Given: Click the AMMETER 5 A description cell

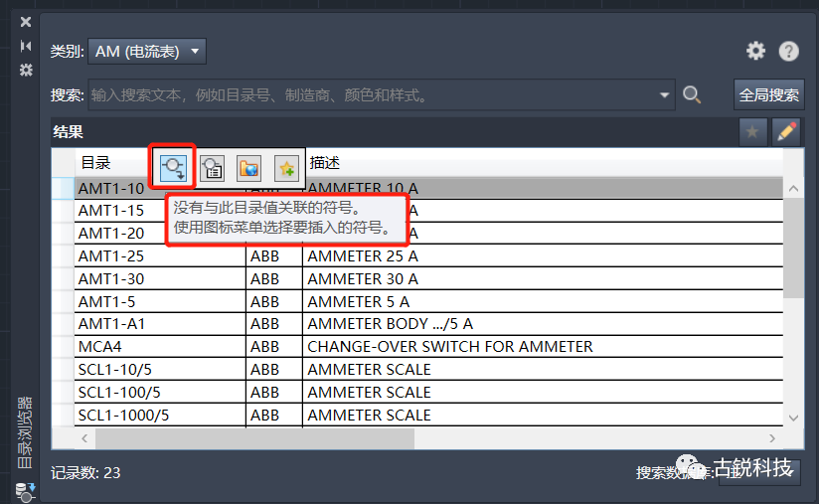Looking at the screenshot, I should click(x=543, y=302).
